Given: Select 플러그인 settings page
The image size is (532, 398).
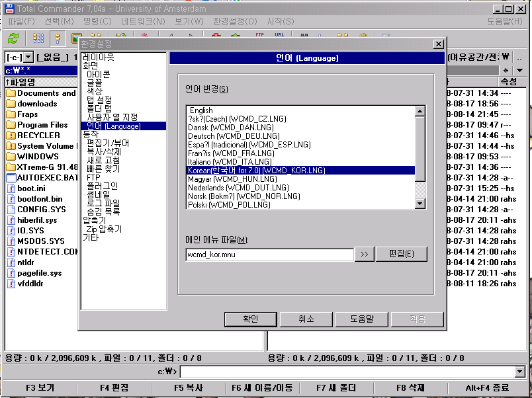Looking at the screenshot, I should [102, 186].
